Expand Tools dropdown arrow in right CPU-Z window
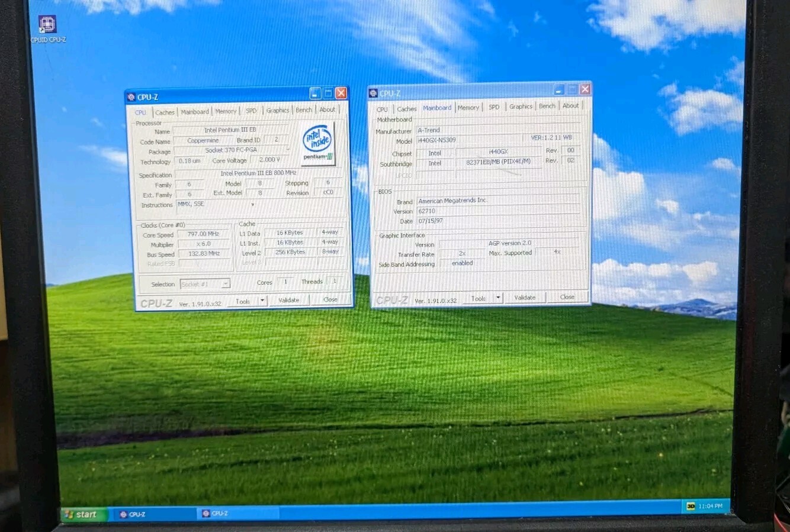The width and height of the screenshot is (790, 532). click(499, 298)
